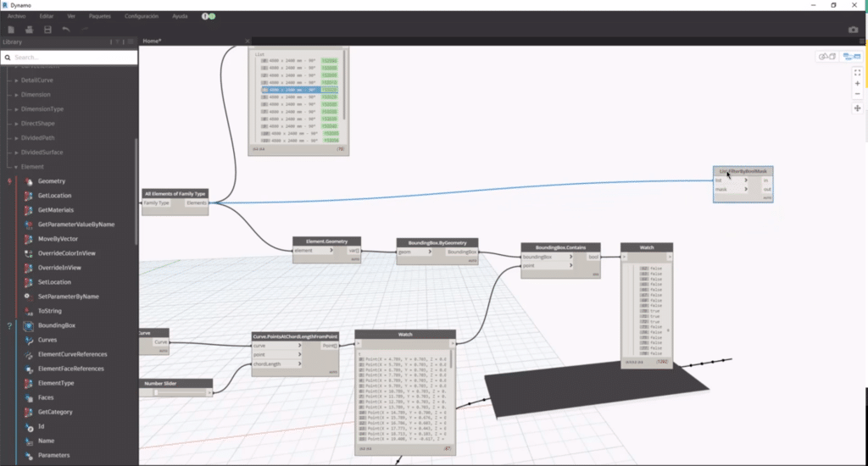The image size is (868, 466).
Task: Click the GetParameterValueByName node icon
Action: point(28,225)
